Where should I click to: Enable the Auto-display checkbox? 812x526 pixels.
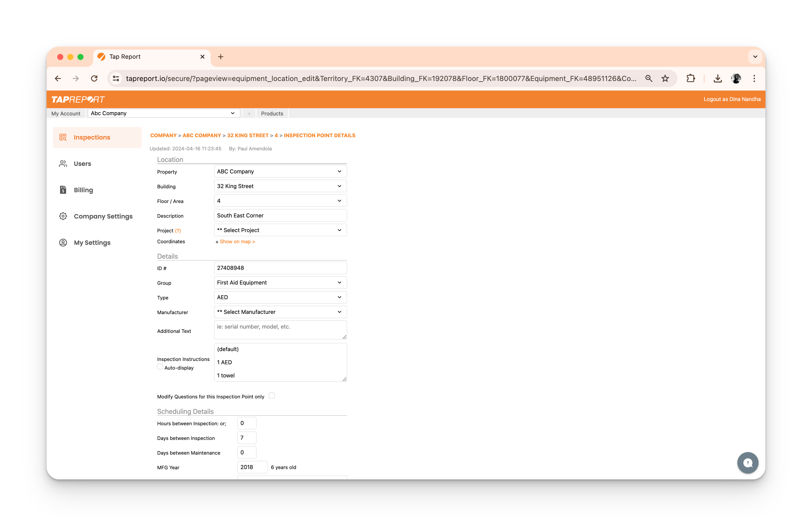tap(160, 367)
